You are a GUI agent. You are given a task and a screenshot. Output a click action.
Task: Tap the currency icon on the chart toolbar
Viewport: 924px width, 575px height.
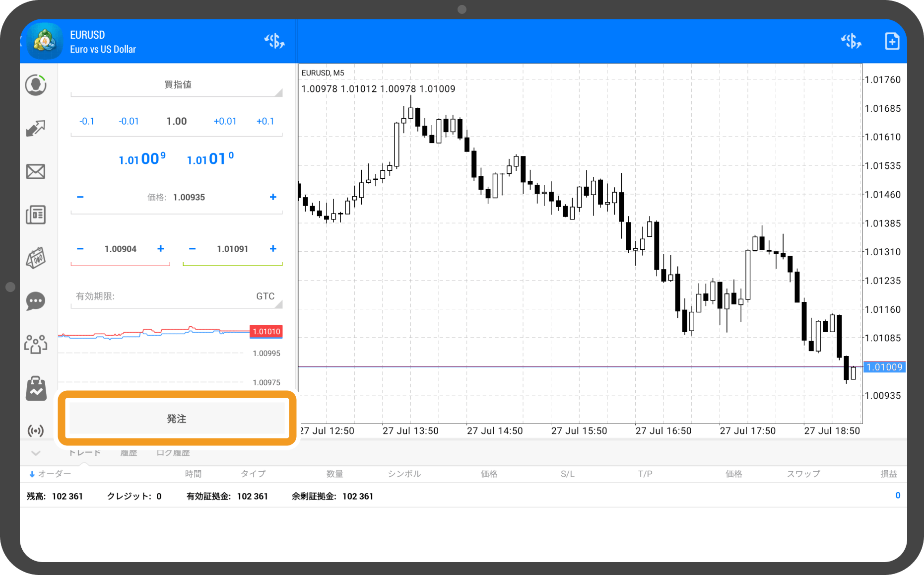(851, 41)
